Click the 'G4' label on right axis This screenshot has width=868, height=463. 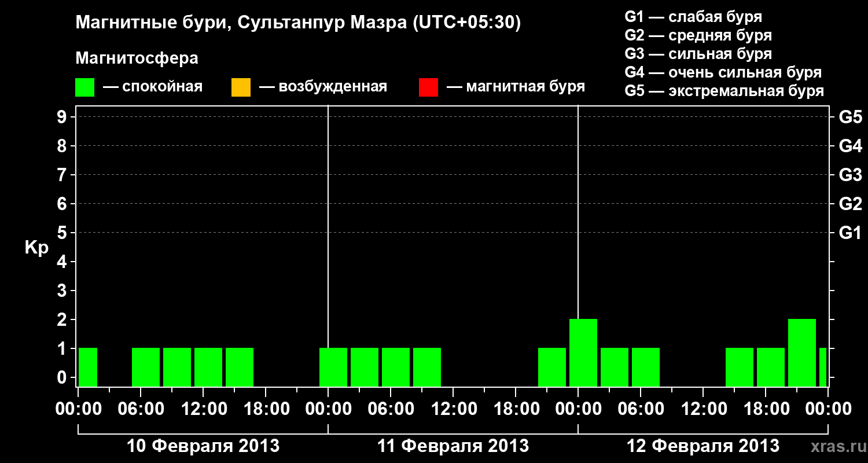point(850,146)
